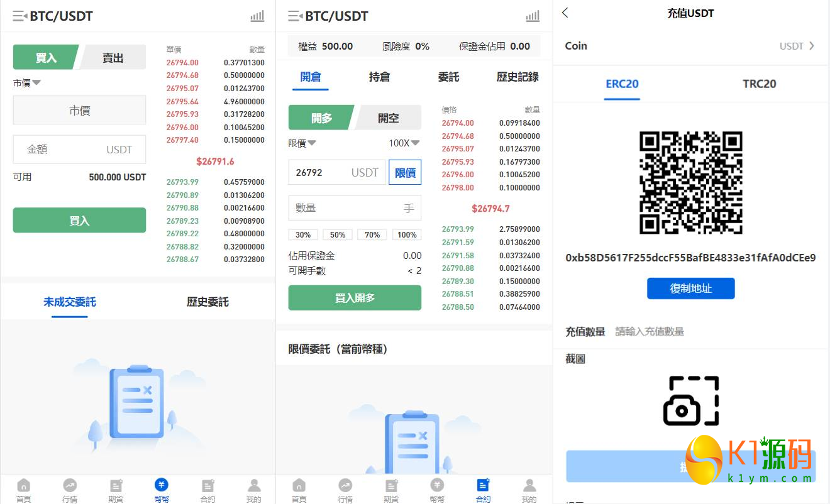Image resolution: width=830 pixels, height=504 pixels.
Task: Open 合約 contract icon on the spot screen
Action: click(207, 486)
